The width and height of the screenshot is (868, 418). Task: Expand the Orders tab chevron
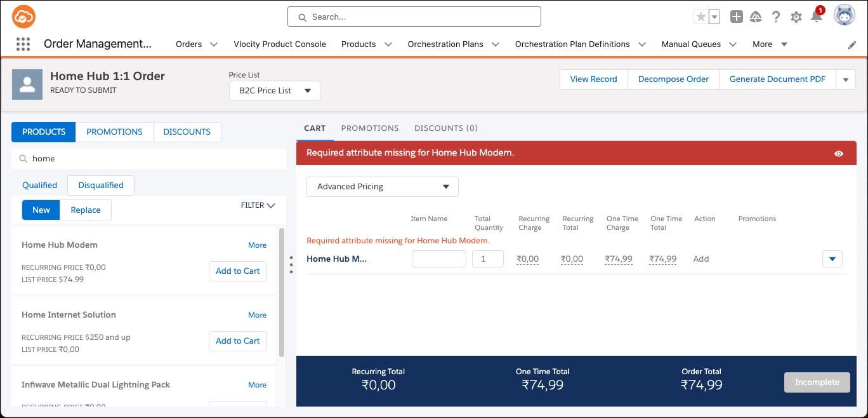tap(214, 44)
